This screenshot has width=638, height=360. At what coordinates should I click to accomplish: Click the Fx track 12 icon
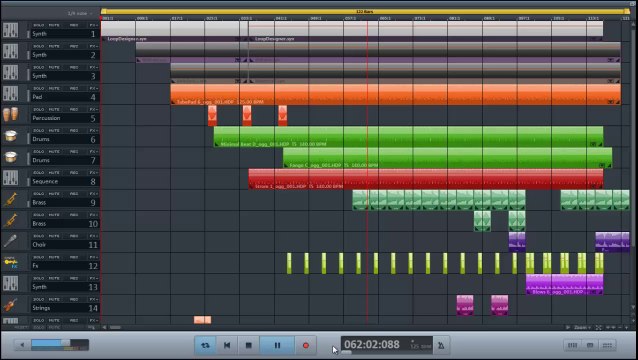coord(11,263)
